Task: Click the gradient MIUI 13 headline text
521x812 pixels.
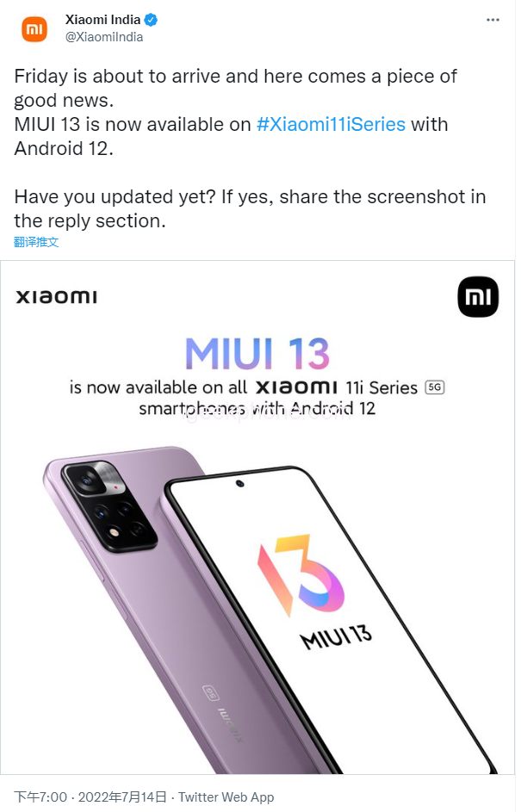Action: [x=257, y=354]
